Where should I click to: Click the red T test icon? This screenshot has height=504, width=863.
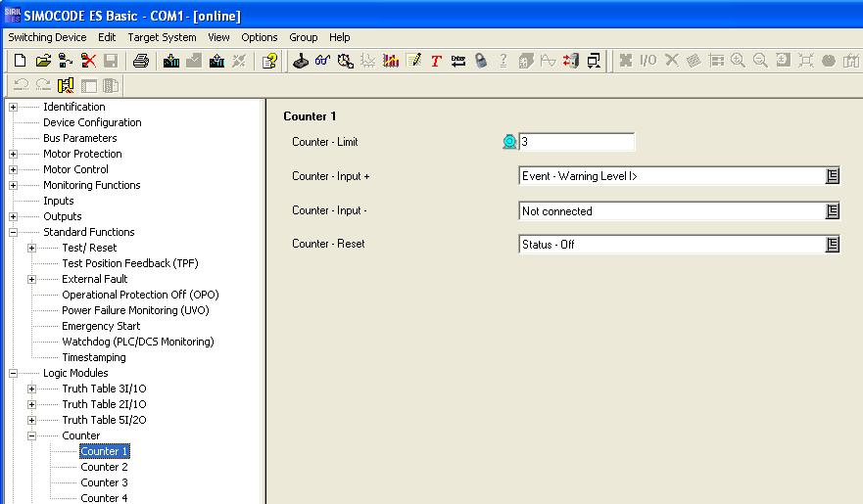click(436, 61)
